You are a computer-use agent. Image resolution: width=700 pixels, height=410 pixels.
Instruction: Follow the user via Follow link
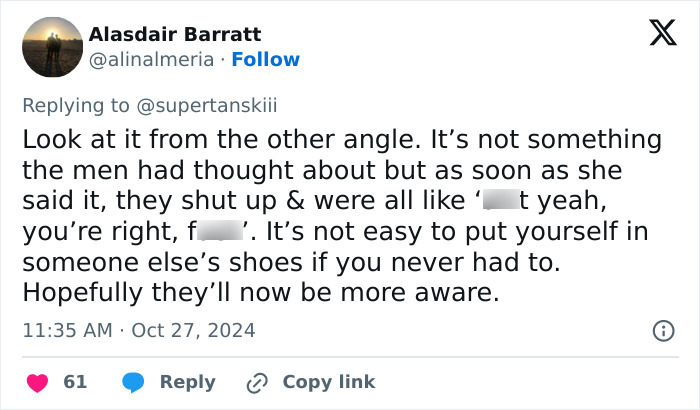point(265,60)
